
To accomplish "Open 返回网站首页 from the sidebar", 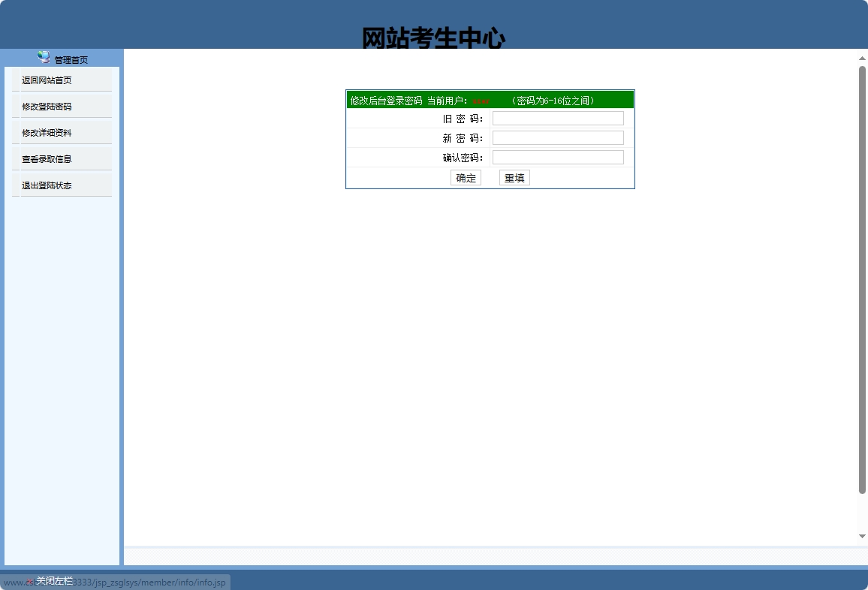I will [x=48, y=80].
